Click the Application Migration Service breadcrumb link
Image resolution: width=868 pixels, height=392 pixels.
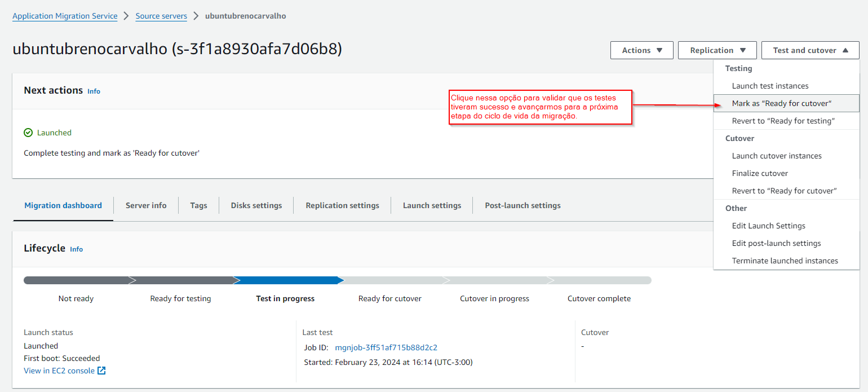click(x=65, y=16)
